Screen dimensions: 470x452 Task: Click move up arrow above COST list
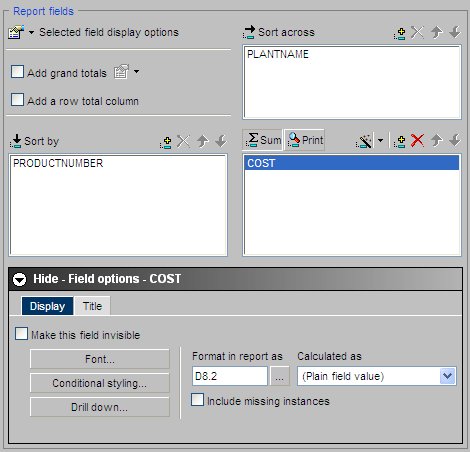tap(436, 141)
